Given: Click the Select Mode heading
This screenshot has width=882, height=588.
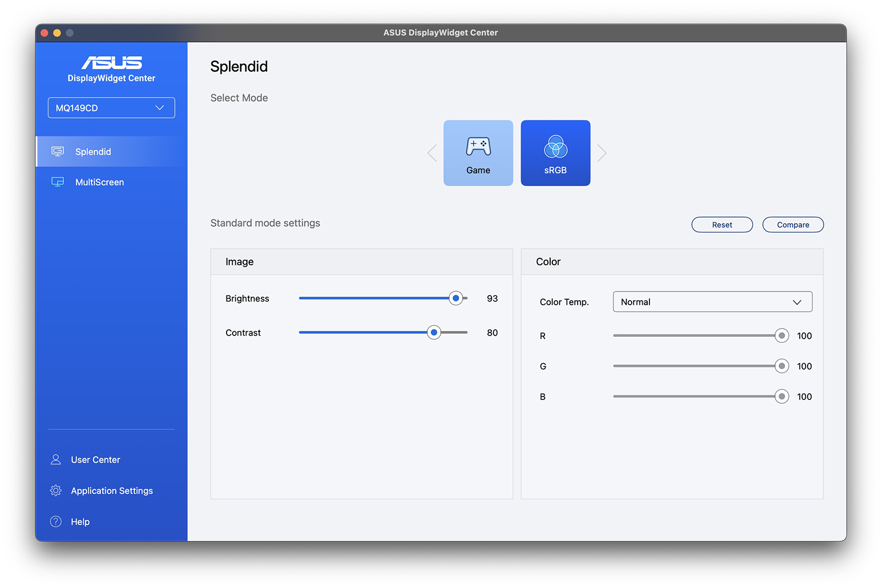Looking at the screenshot, I should [239, 98].
